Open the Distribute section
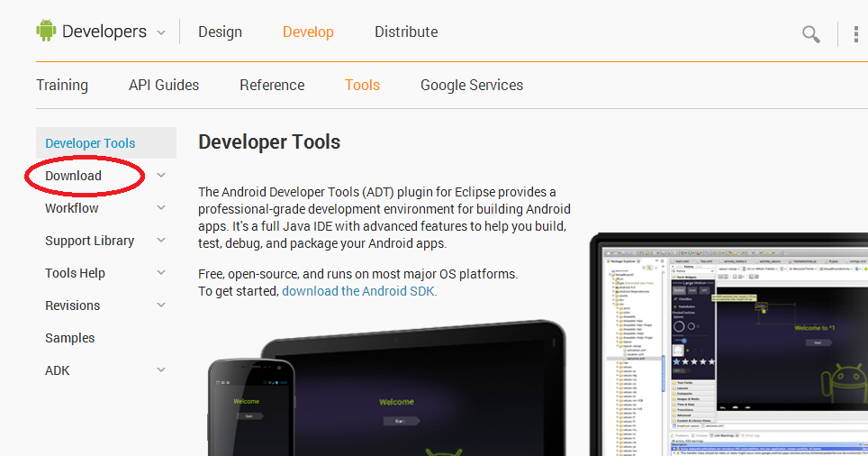 406,32
